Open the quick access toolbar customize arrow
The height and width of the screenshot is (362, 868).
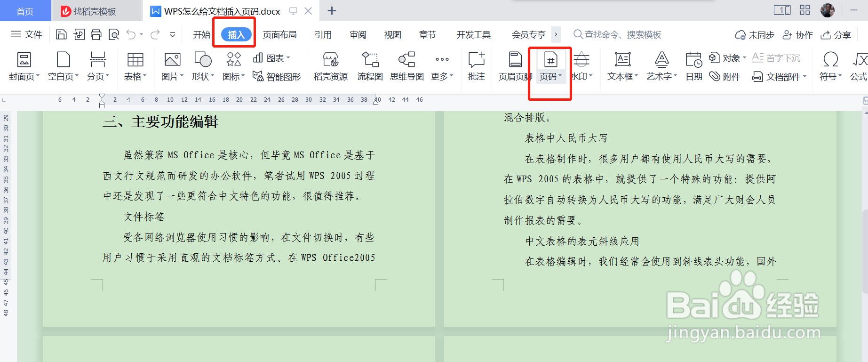173,34
